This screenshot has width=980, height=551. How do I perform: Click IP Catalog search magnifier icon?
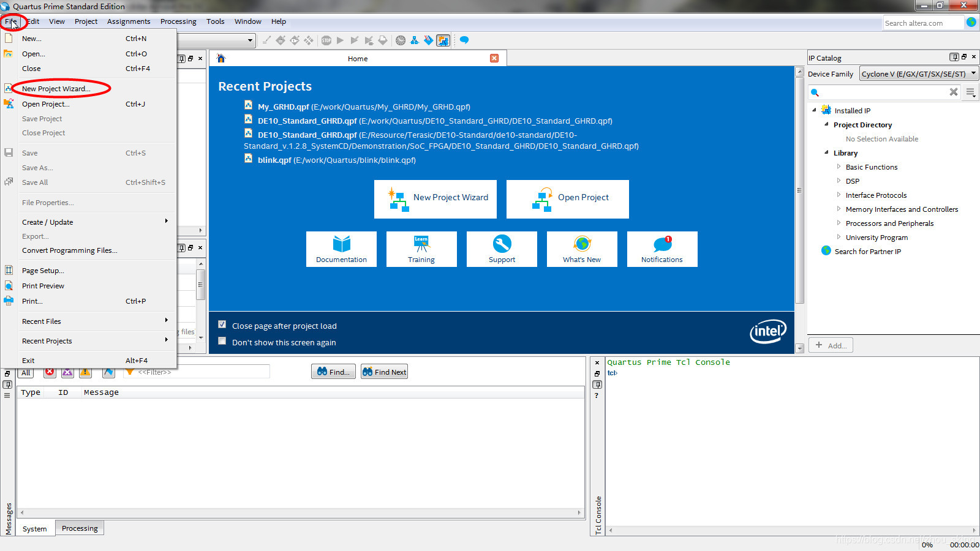pos(815,92)
